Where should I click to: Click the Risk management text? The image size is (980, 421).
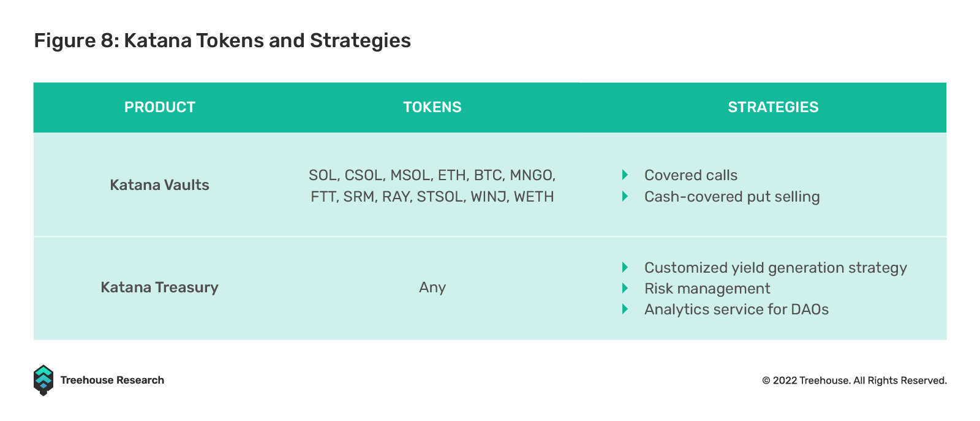[x=707, y=289]
